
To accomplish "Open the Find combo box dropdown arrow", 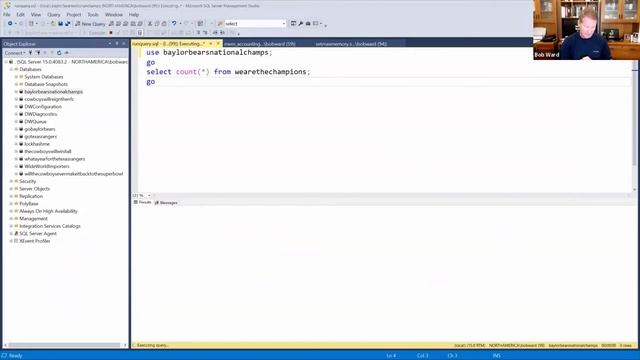I will [x=284, y=24].
